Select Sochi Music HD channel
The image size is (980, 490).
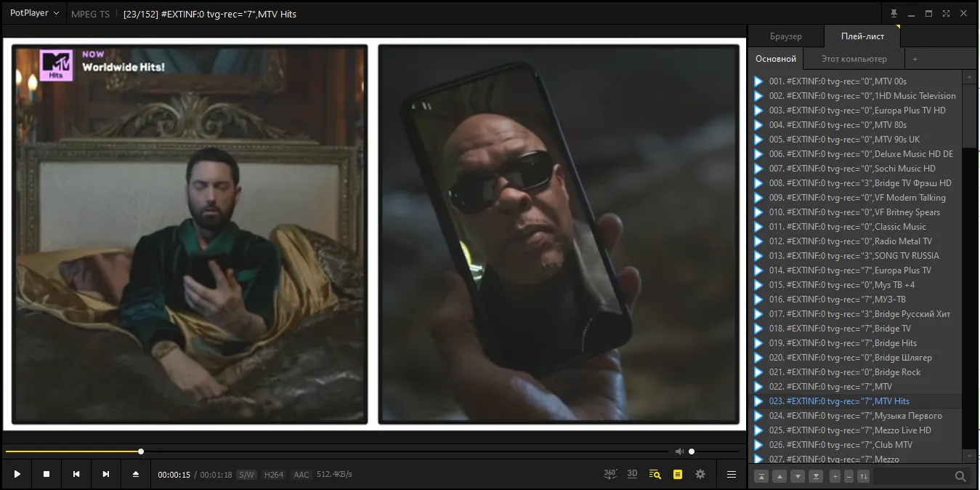[855, 169]
